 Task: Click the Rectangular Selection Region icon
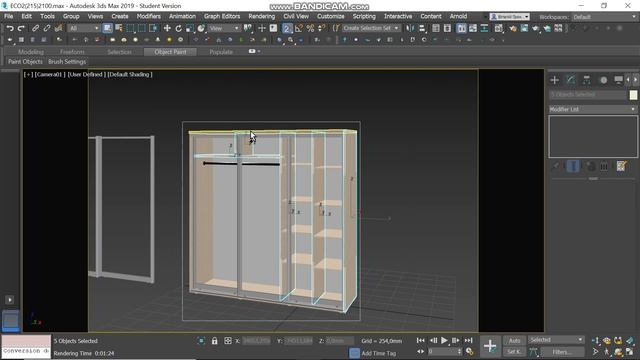[130, 28]
